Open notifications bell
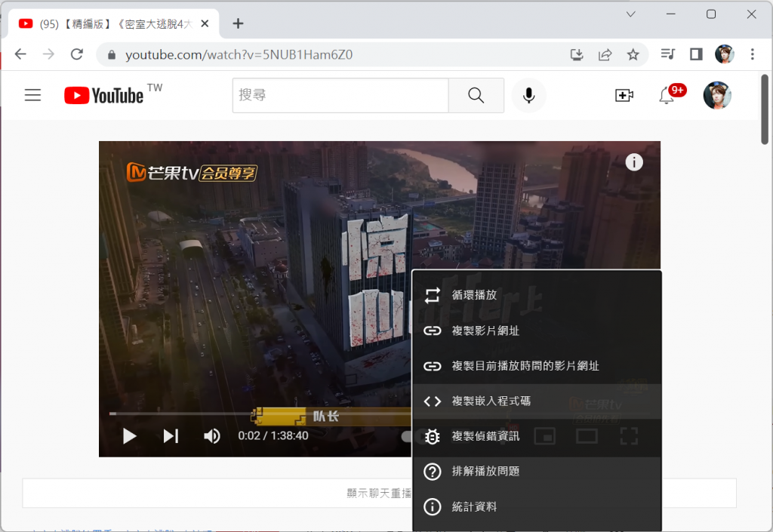 (x=667, y=95)
